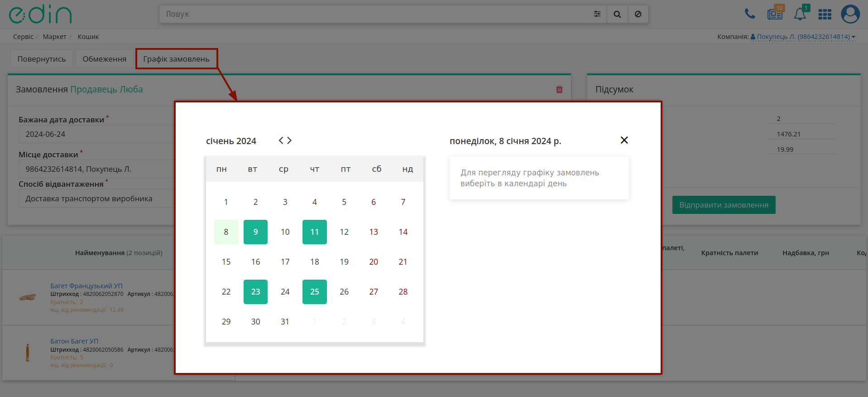Image resolution: width=868 pixels, height=397 pixels.
Task: Select date 10 in calendar
Action: (x=285, y=232)
